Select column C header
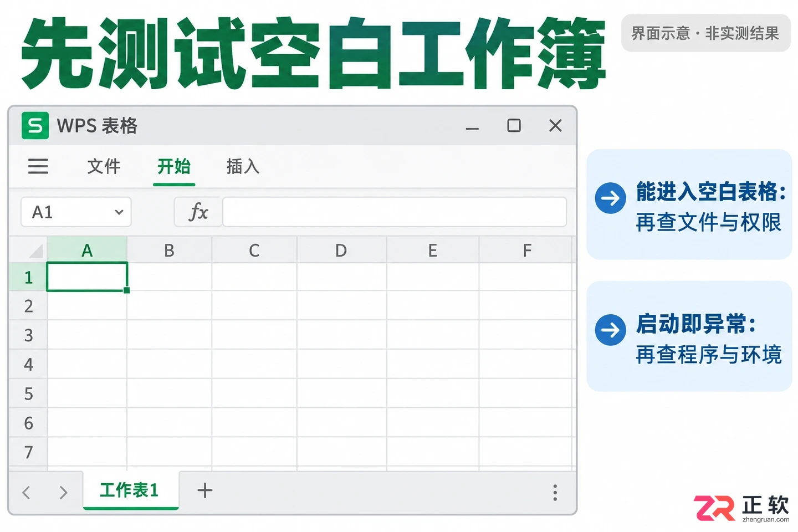The width and height of the screenshot is (798, 532). pos(254,250)
